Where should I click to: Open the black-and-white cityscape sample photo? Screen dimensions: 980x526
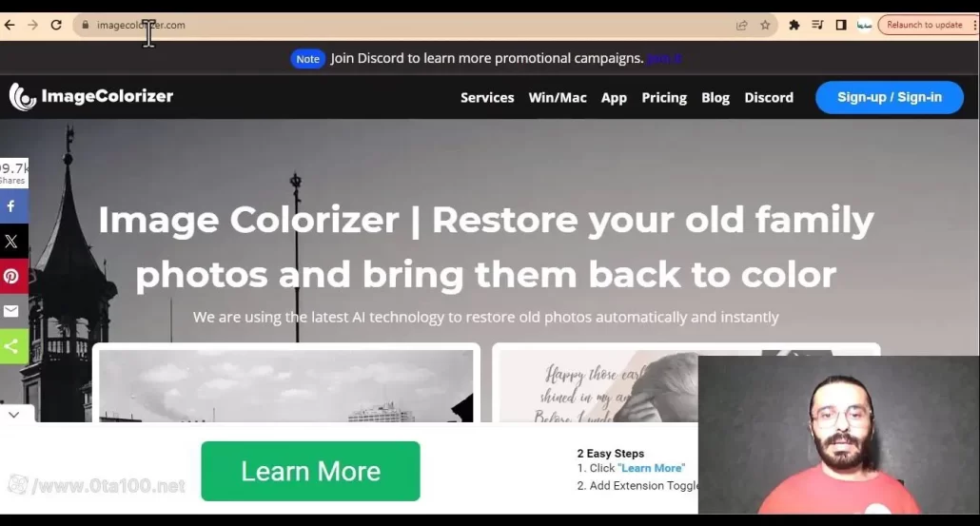[286, 385]
